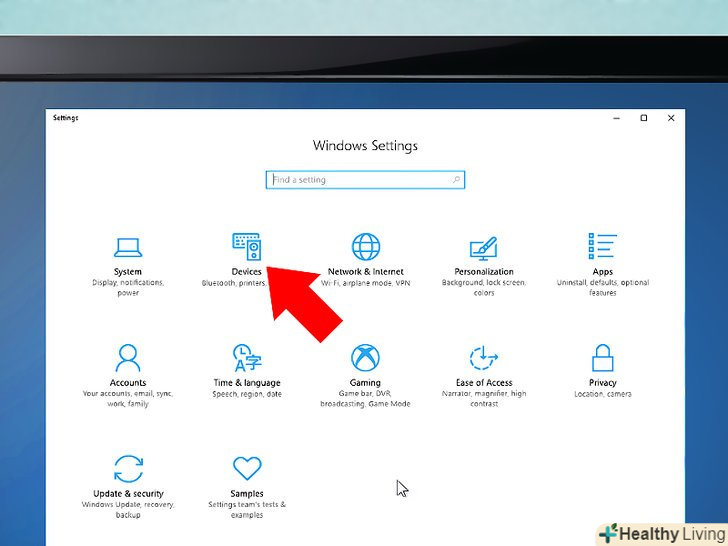This screenshot has height=546, width=728.
Task: Open the System laptop icon
Action: tap(128, 247)
